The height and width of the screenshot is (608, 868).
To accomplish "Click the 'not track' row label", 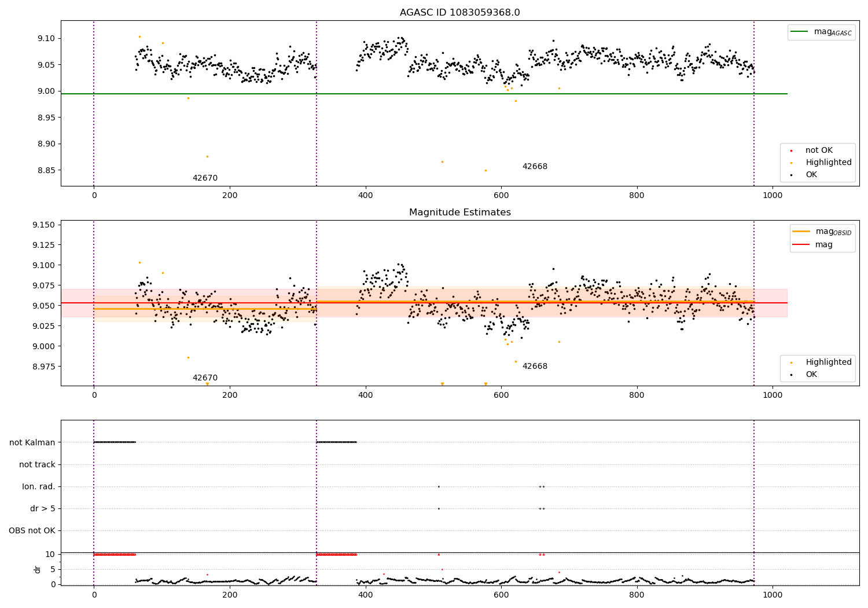I will coord(37,464).
